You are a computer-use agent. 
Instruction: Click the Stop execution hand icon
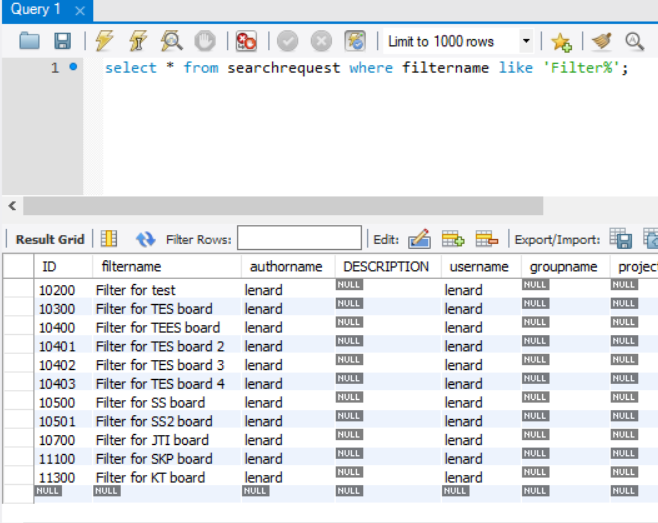(x=204, y=41)
